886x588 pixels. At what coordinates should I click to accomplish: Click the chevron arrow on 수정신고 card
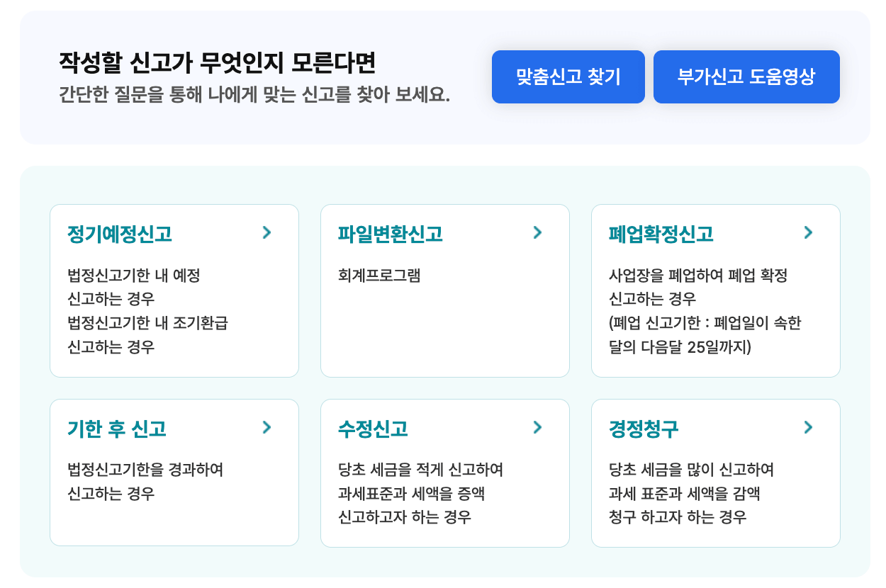[x=537, y=427]
